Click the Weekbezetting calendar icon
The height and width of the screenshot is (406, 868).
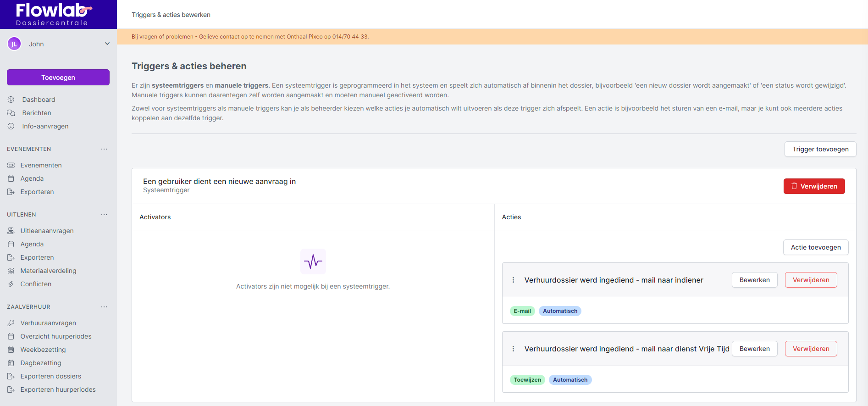[x=11, y=350]
